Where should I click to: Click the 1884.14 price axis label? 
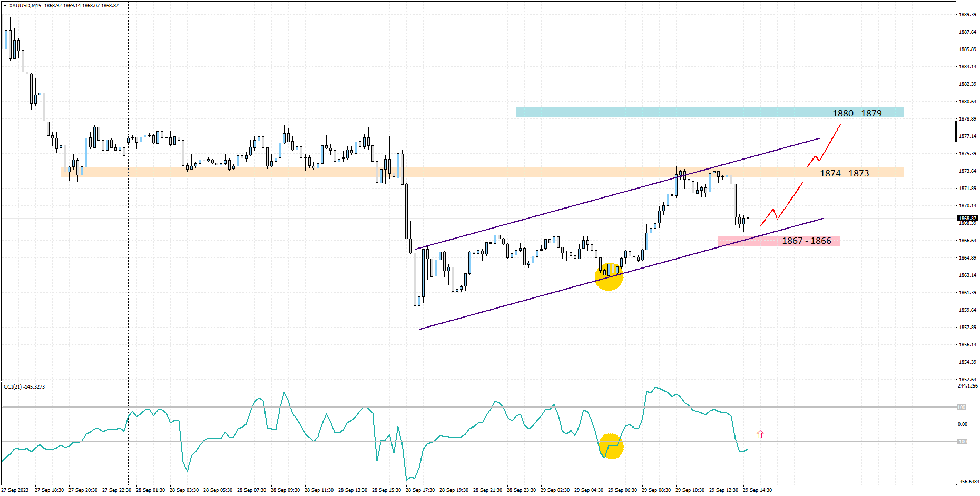967,67
